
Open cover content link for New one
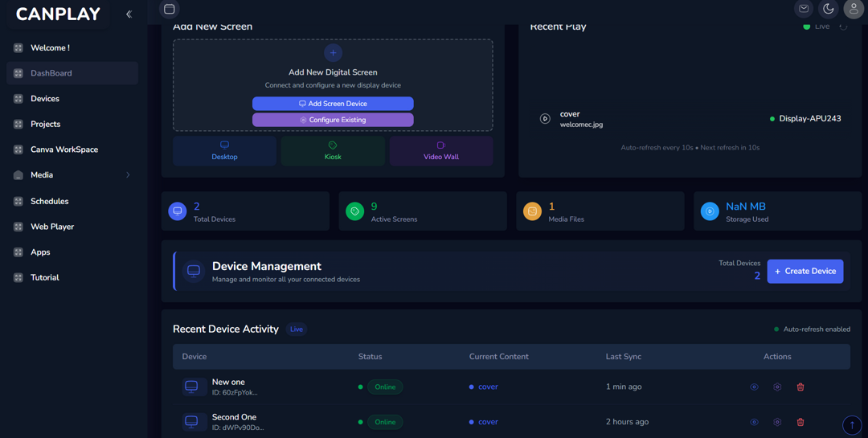[488, 387]
